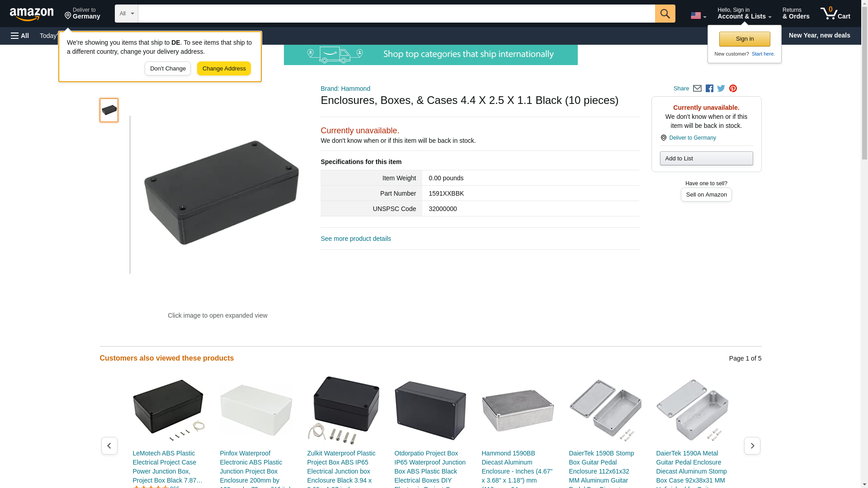Open Returns & Orders
Image resolution: width=868 pixels, height=488 pixels.
click(x=796, y=14)
